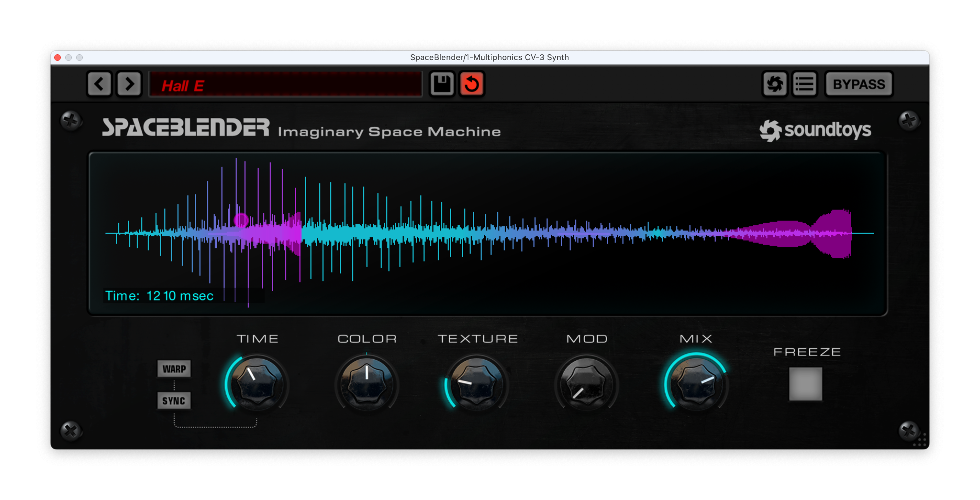Click the red undo/revert icon

(472, 84)
